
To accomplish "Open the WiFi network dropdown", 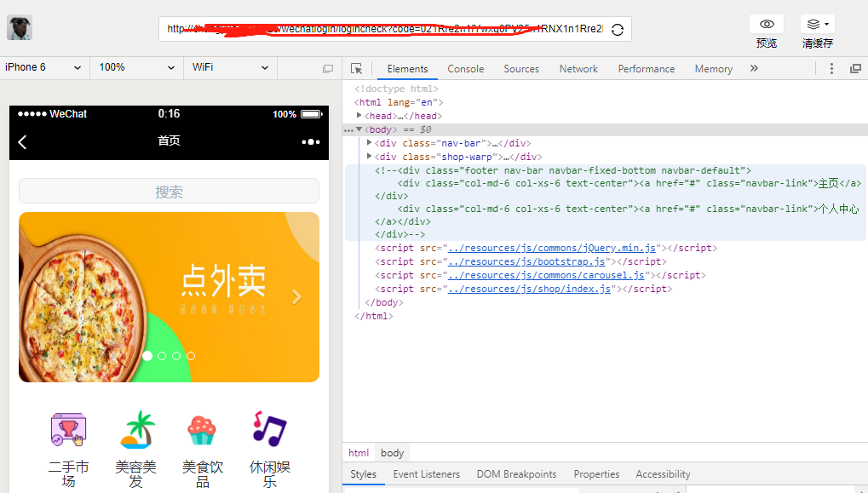I will click(x=230, y=67).
